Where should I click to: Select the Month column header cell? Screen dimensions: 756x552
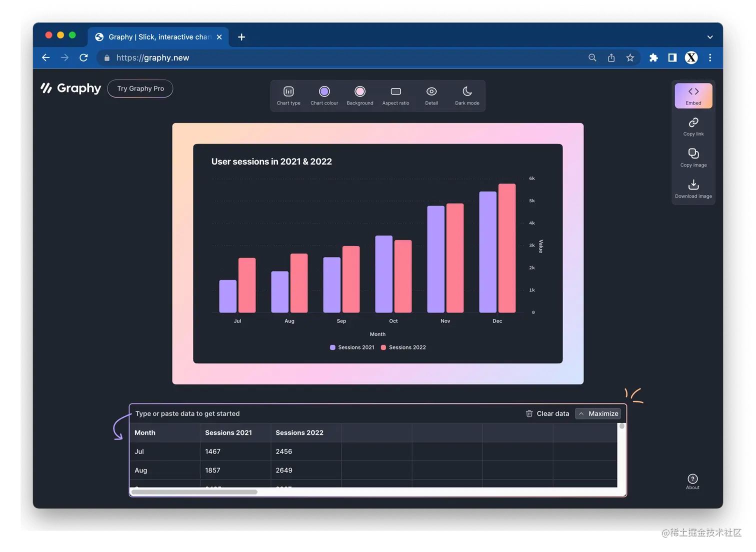[x=165, y=432]
